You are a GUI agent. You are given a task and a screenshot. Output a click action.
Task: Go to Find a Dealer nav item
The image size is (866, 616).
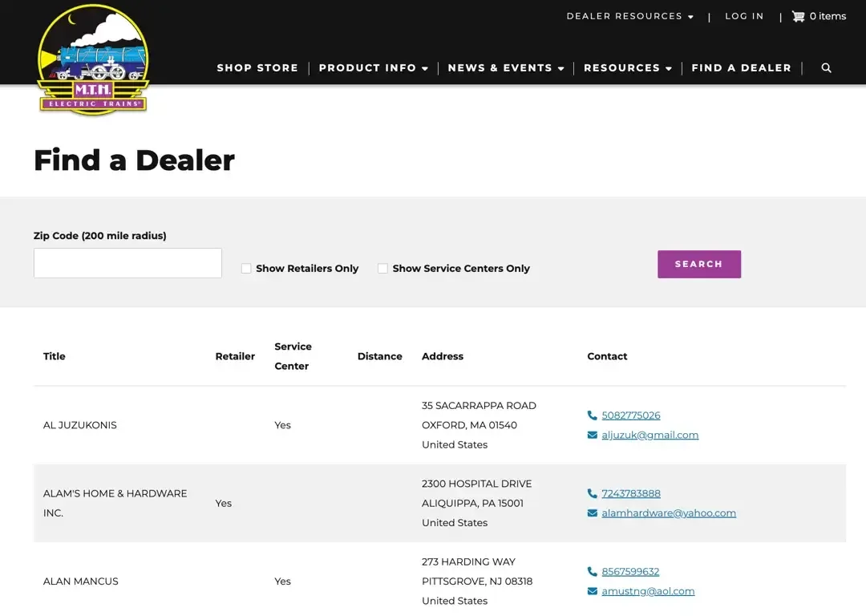pyautogui.click(x=741, y=68)
